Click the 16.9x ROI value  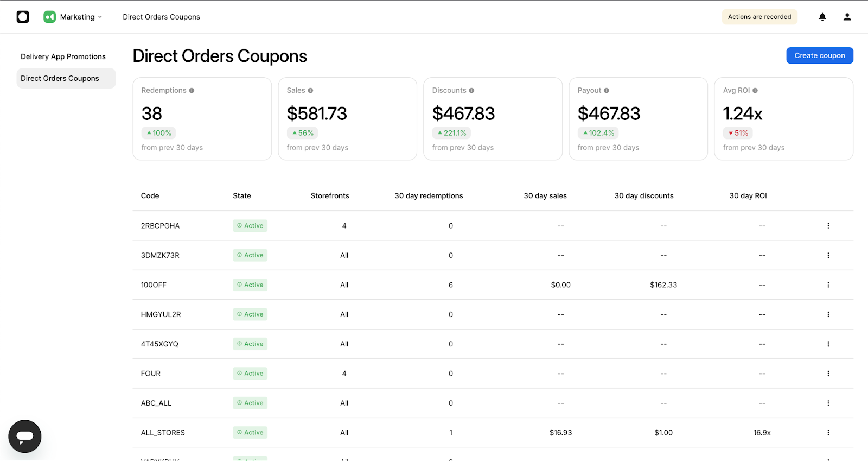(762, 433)
